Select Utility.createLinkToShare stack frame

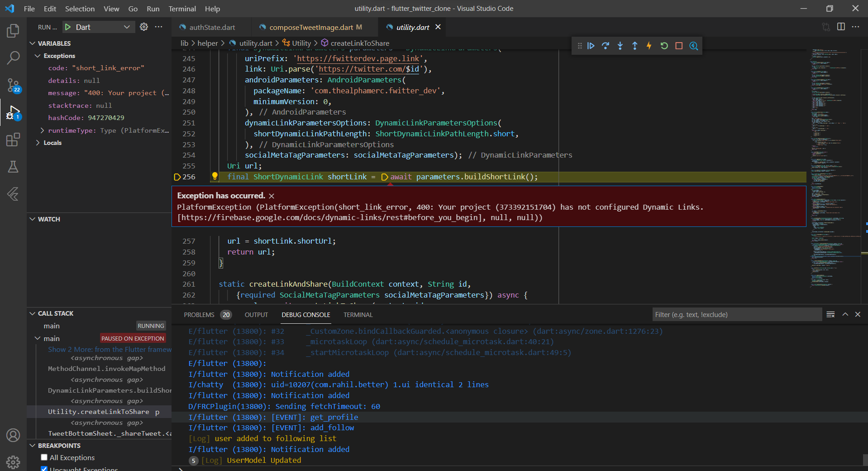coord(99,412)
